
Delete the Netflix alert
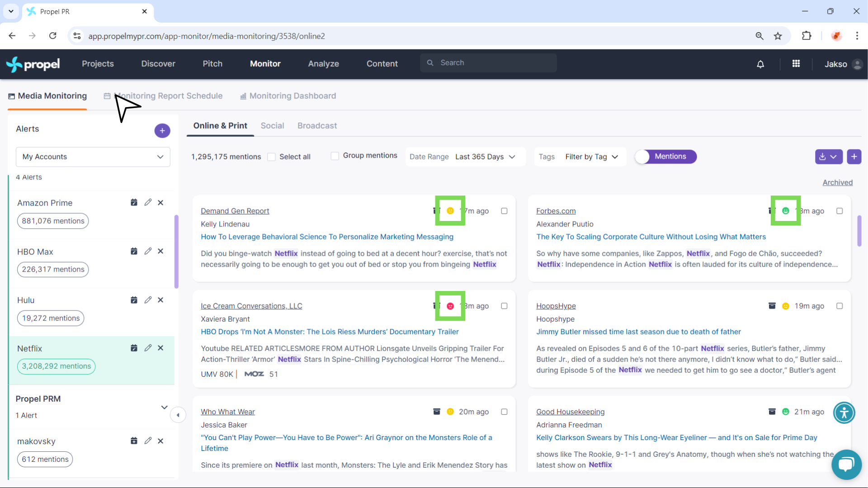160,348
